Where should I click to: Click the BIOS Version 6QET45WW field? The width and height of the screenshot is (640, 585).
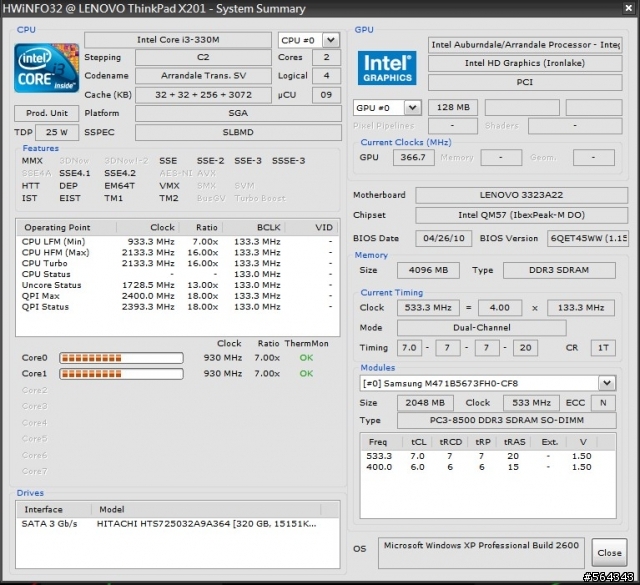587,238
